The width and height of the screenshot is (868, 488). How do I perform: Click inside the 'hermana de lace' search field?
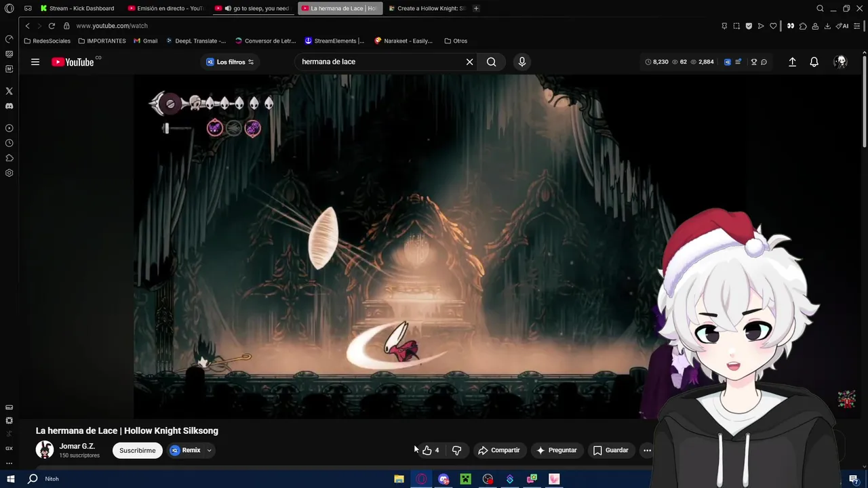tap(380, 62)
